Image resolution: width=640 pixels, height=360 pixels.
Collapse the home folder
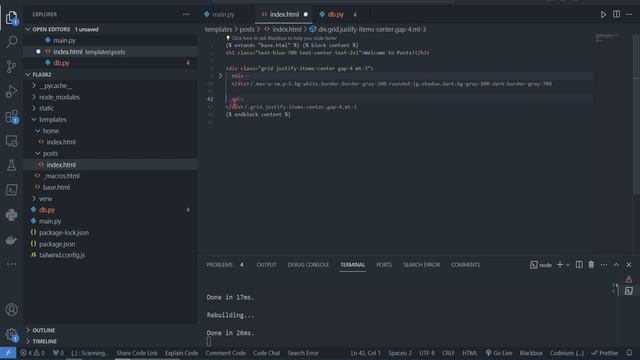[x=38, y=131]
